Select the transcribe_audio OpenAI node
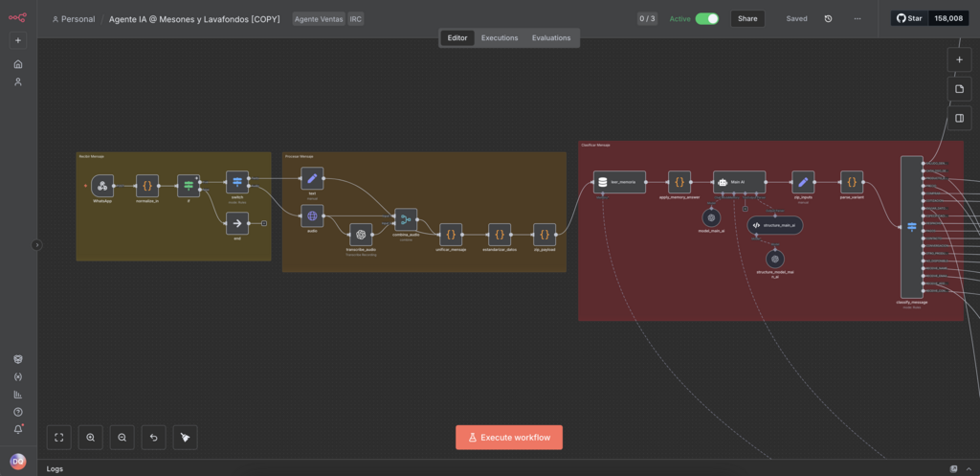 pos(361,234)
